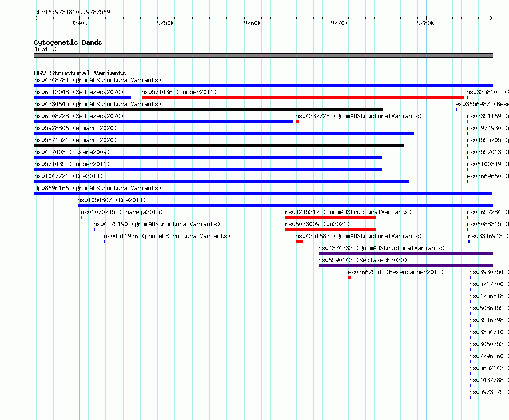
Task: Click nsv1070745 (Thareja2015) label
Action: click(122, 212)
